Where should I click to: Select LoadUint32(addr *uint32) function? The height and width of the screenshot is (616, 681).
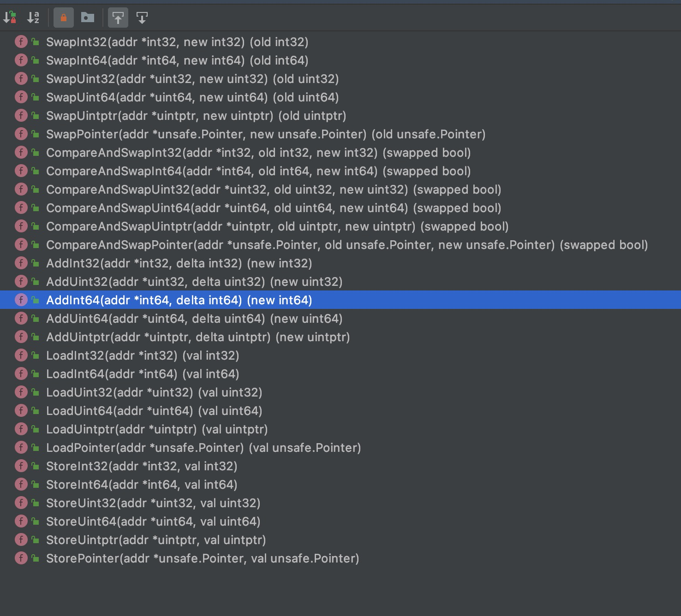pos(154,392)
